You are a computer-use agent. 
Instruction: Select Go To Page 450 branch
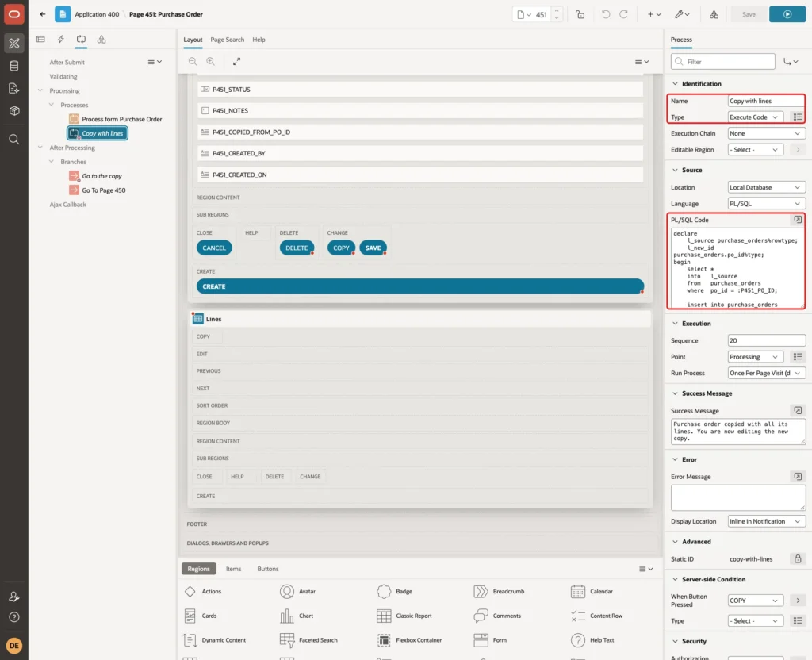click(x=104, y=190)
